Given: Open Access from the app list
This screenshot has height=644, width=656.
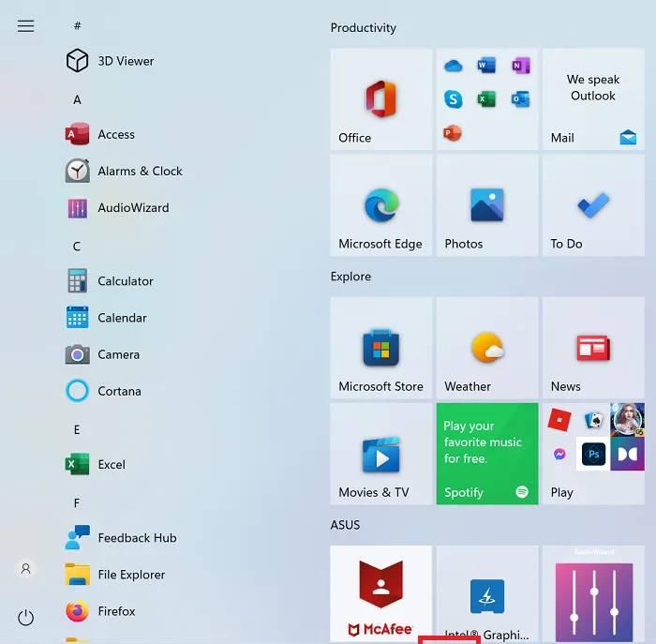Looking at the screenshot, I should [x=100, y=134].
